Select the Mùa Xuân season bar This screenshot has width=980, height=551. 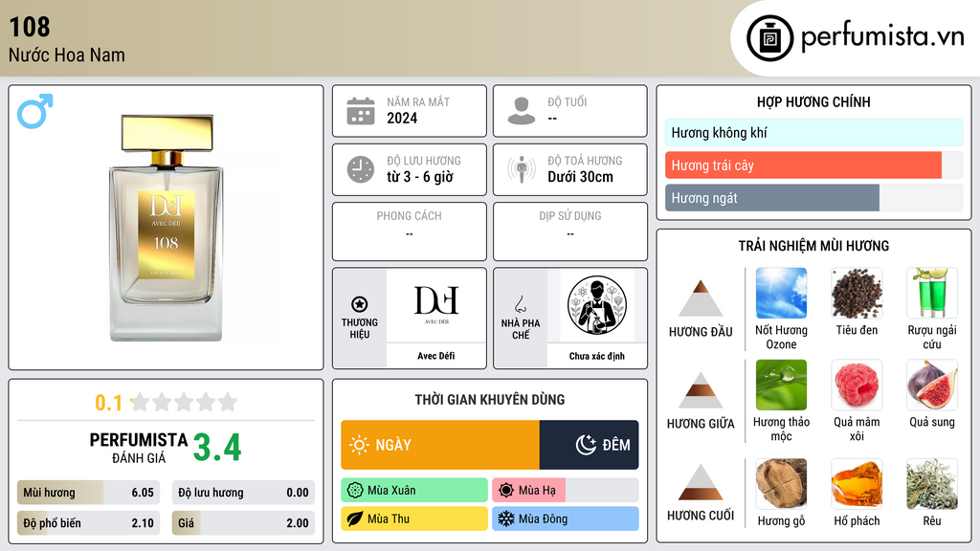pos(414,491)
